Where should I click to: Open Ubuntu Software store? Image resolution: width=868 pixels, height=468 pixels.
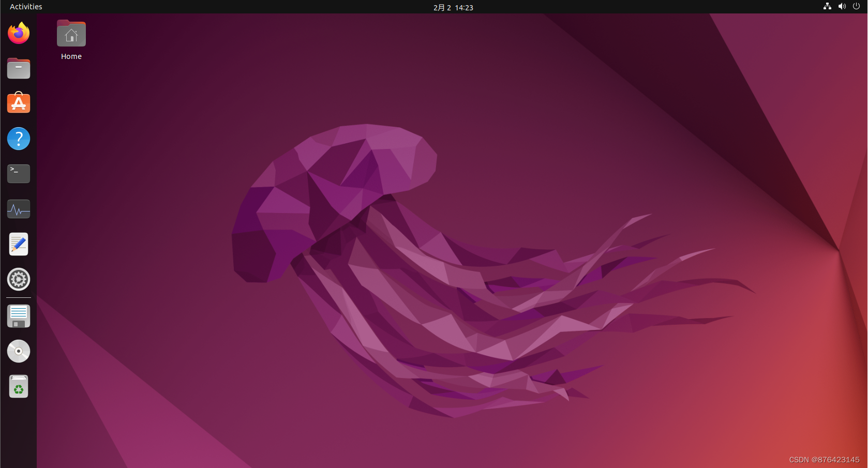pyautogui.click(x=18, y=103)
